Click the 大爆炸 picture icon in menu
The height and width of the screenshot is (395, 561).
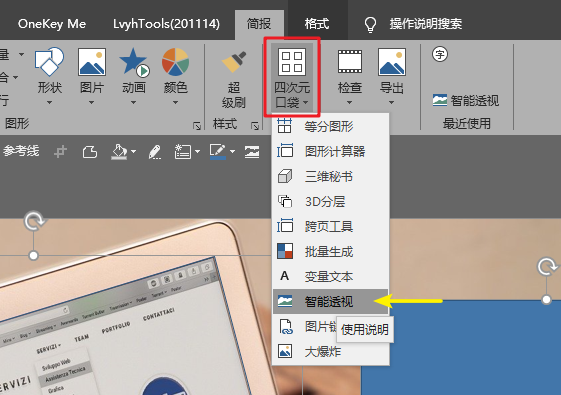[285, 351]
